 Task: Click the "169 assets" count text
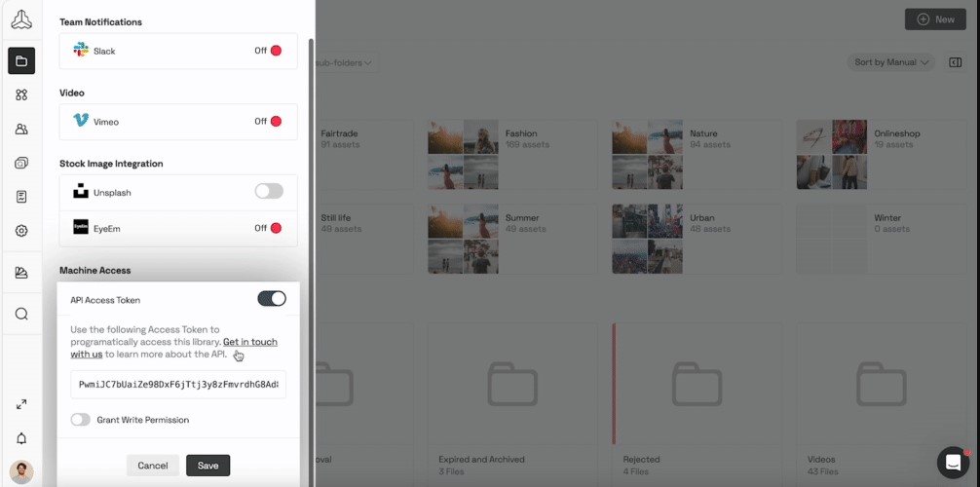(x=527, y=144)
